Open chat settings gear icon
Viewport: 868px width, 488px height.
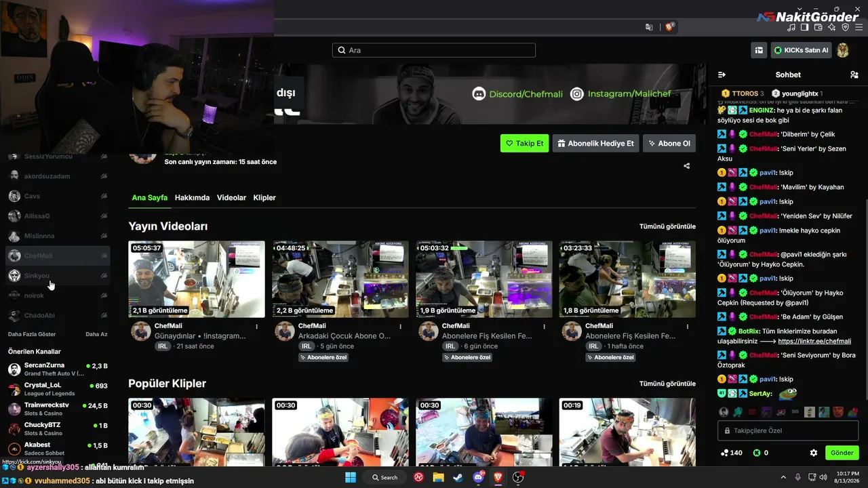[x=814, y=453]
